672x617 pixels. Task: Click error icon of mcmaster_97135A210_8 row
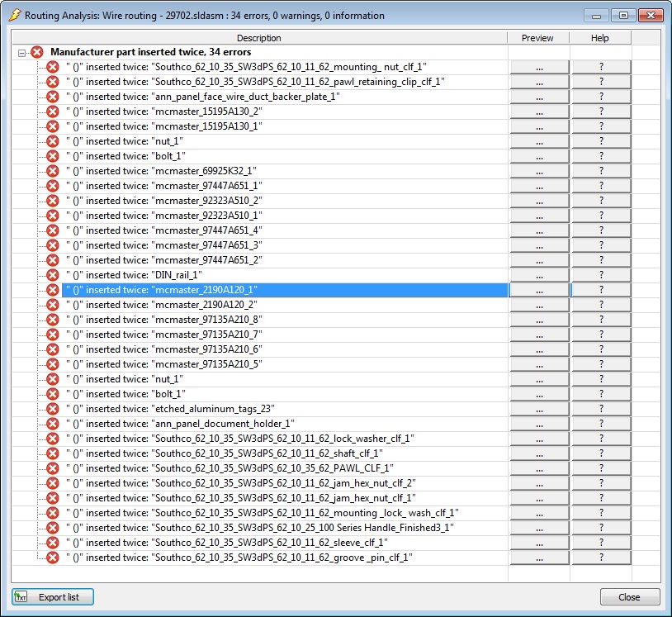click(53, 320)
